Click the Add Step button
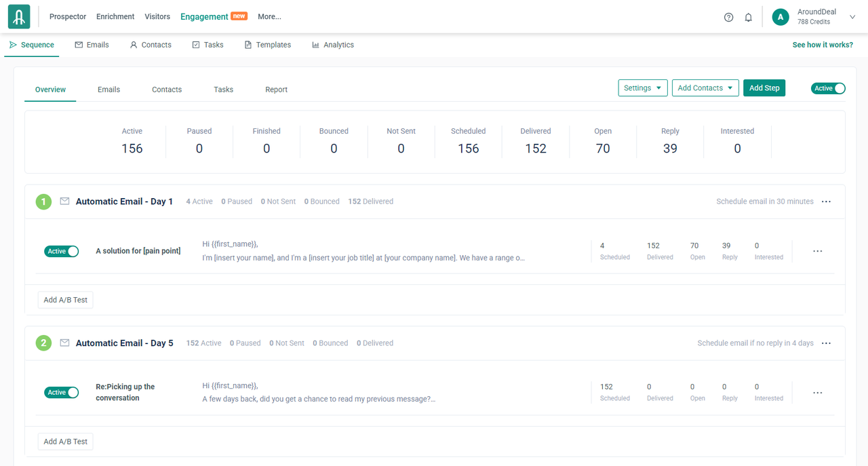 tap(764, 88)
